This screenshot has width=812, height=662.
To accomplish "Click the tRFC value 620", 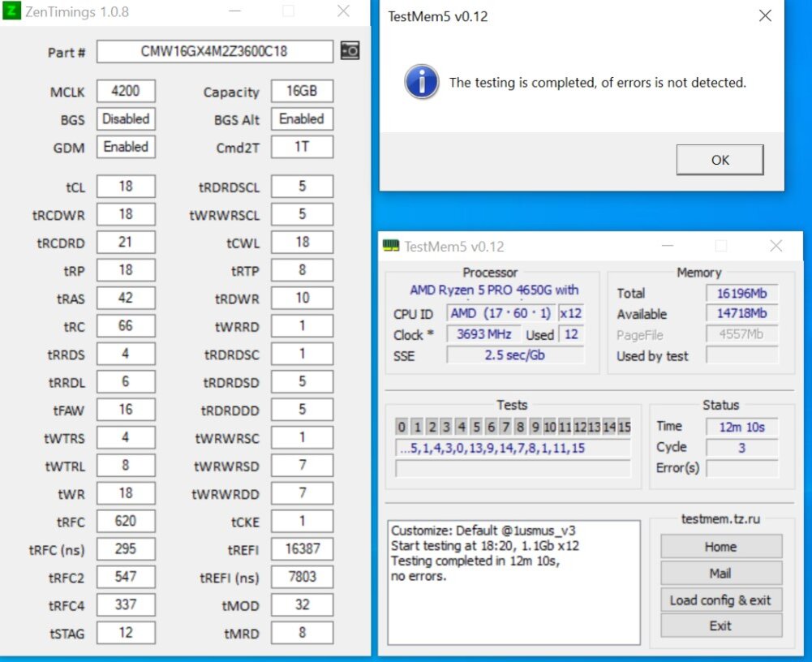I will click(126, 521).
